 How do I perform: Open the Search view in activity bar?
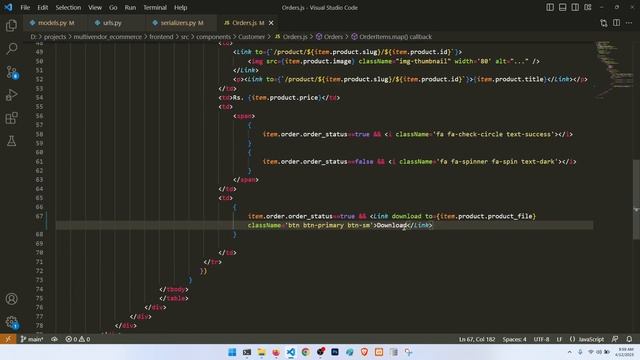coord(11,49)
